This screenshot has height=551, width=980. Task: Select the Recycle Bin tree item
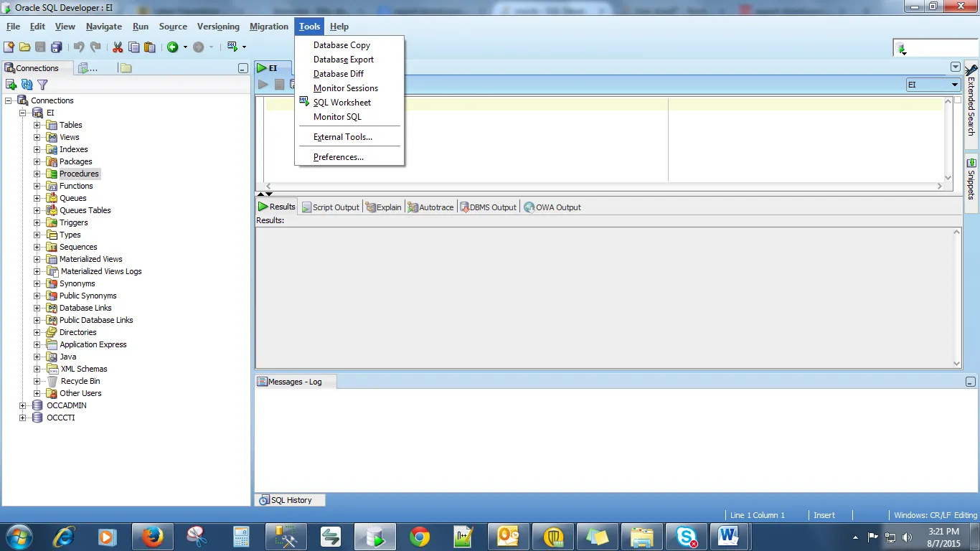coord(80,381)
